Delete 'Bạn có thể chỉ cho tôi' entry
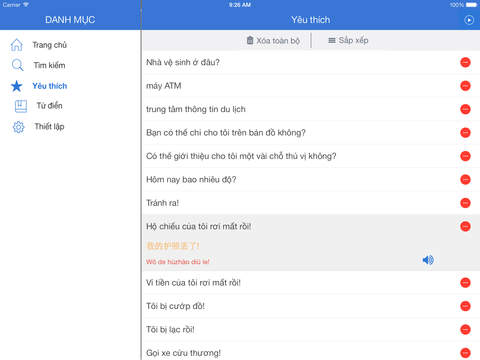The width and height of the screenshot is (480, 360). [465, 133]
